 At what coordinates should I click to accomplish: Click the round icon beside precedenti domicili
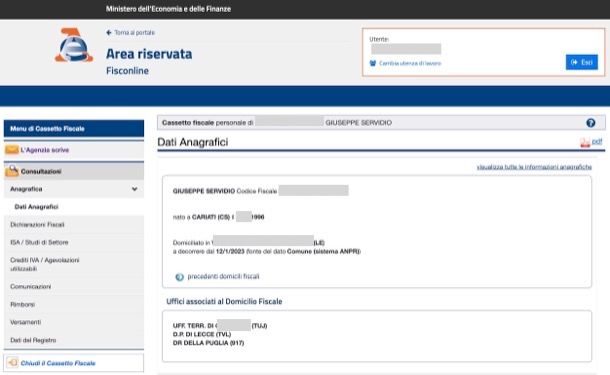coord(179,277)
